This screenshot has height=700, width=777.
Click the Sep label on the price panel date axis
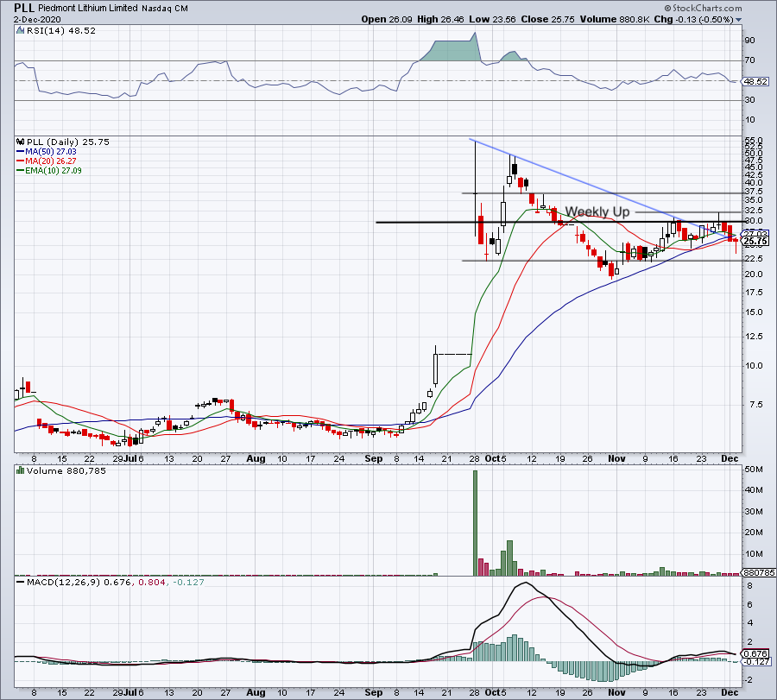373,458
